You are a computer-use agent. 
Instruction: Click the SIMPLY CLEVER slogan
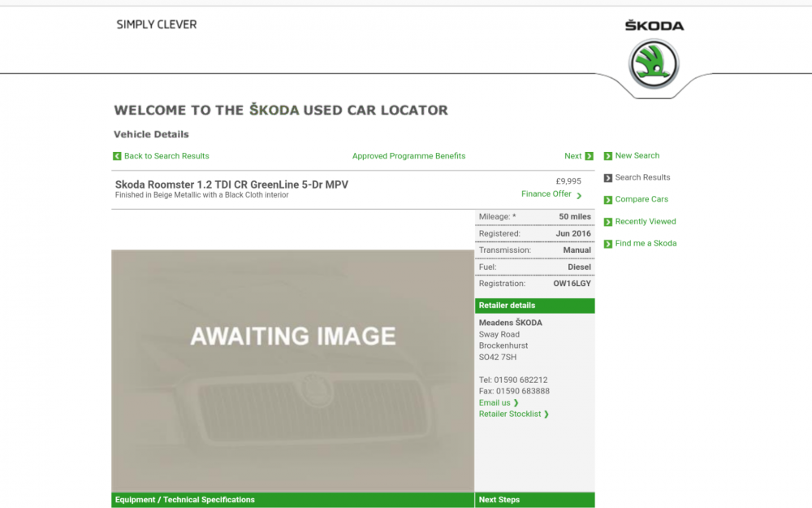pos(157,24)
